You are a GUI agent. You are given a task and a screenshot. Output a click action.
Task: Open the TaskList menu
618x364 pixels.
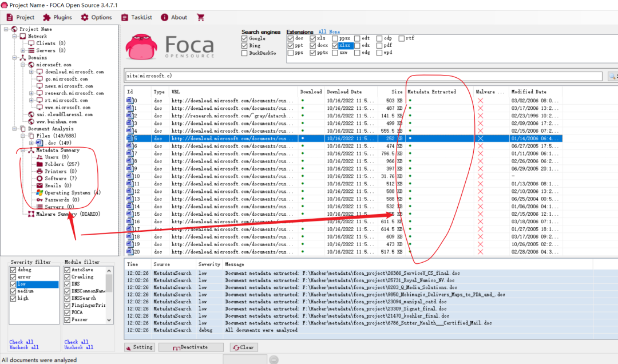point(137,17)
